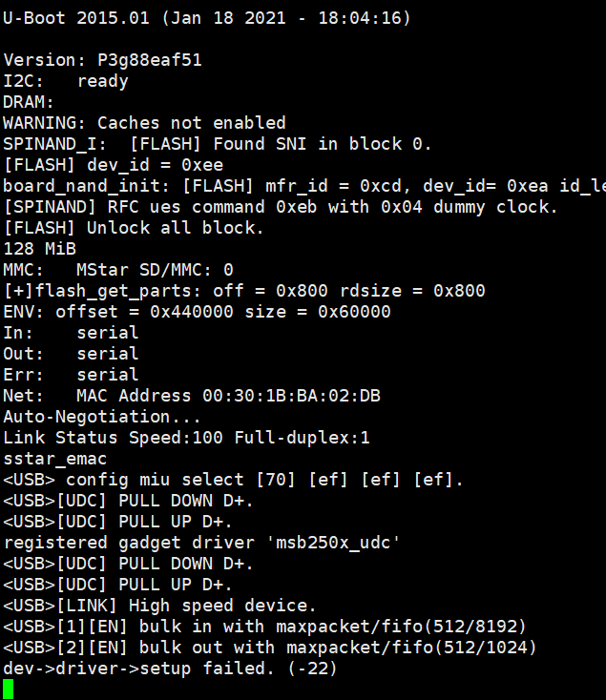Click the Caches not enabled warning
Viewport: 606px width, 700px height.
tap(144, 123)
